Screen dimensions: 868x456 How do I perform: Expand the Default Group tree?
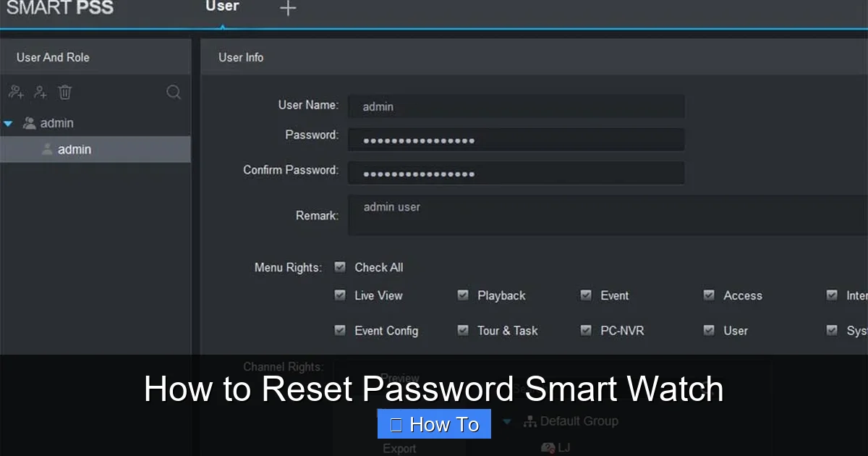click(x=507, y=421)
